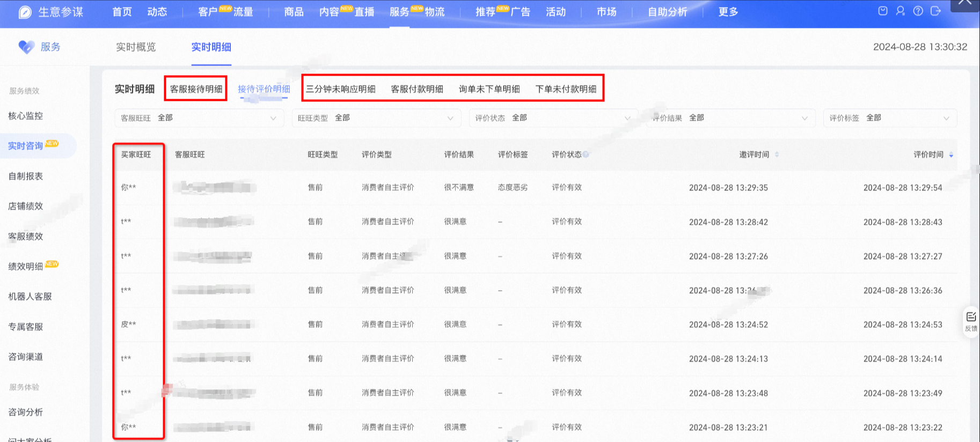This screenshot has width=980, height=442.
Task: Click the 态度恶劣 tag cell
Action: click(513, 187)
